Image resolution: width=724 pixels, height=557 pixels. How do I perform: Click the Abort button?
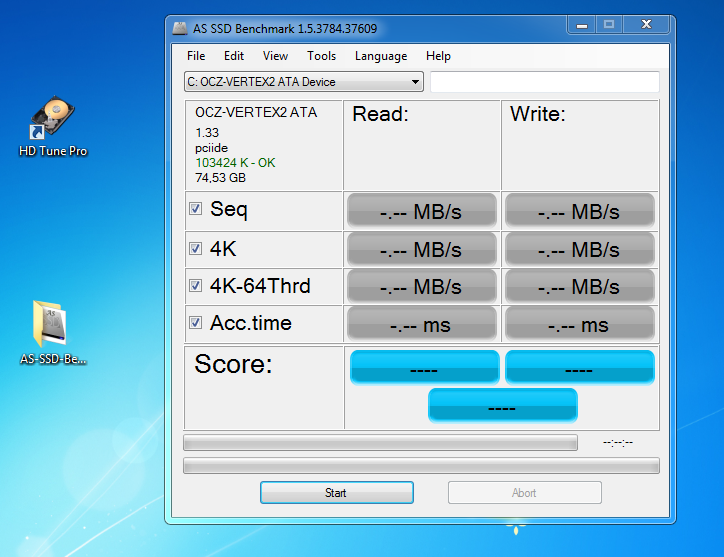tap(525, 493)
